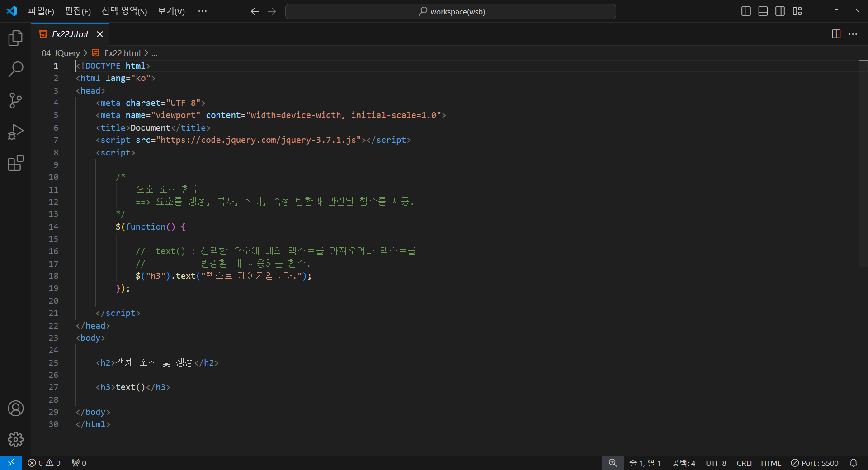This screenshot has height=470, width=868.
Task: Close the Ex22.html tab
Action: tap(100, 34)
